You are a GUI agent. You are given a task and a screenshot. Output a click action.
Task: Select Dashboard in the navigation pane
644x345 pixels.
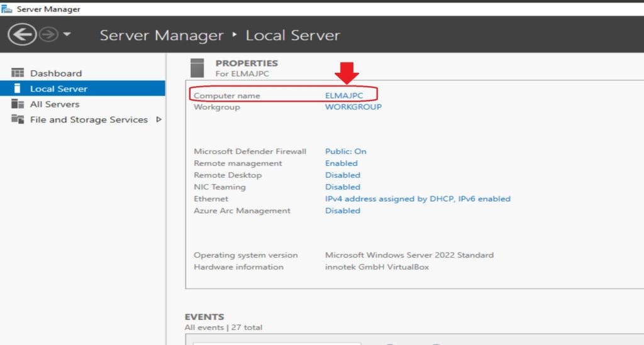[x=55, y=73]
